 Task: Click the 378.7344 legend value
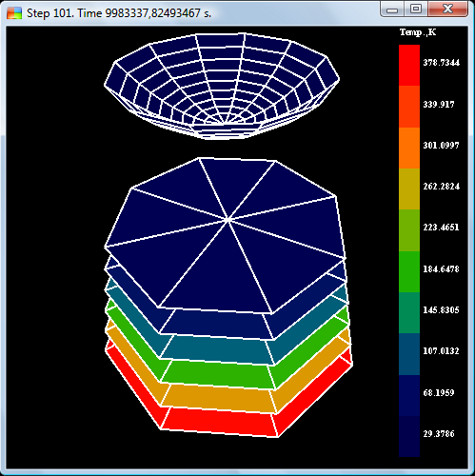pyautogui.click(x=441, y=63)
